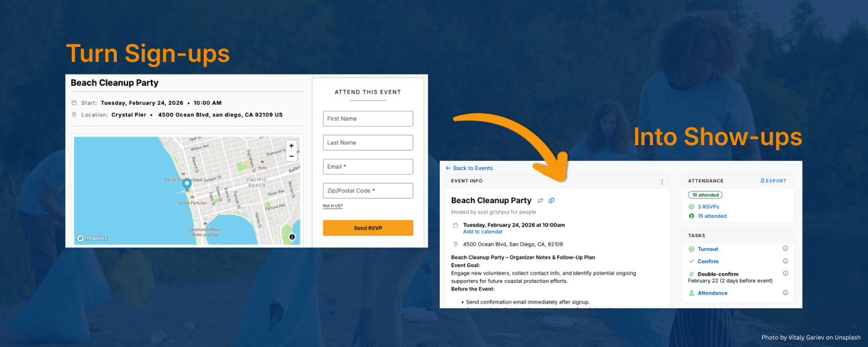Click the map attribution info icon

pos(292,237)
